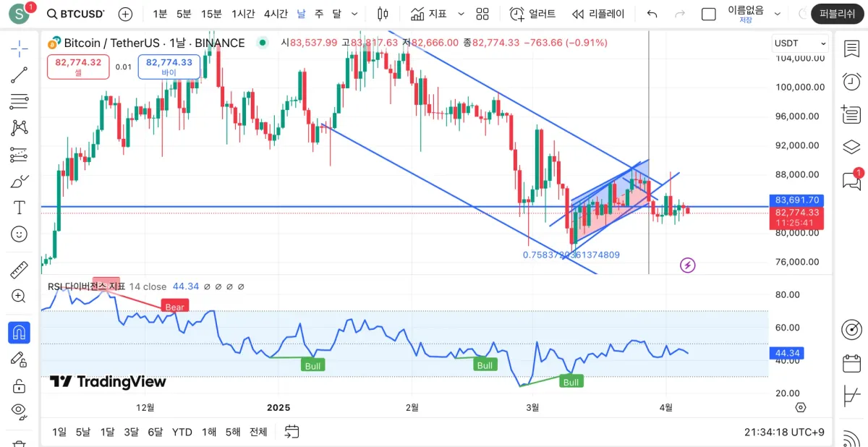Select the ruler measure tool
This screenshot has width=868, height=447.
(20, 270)
